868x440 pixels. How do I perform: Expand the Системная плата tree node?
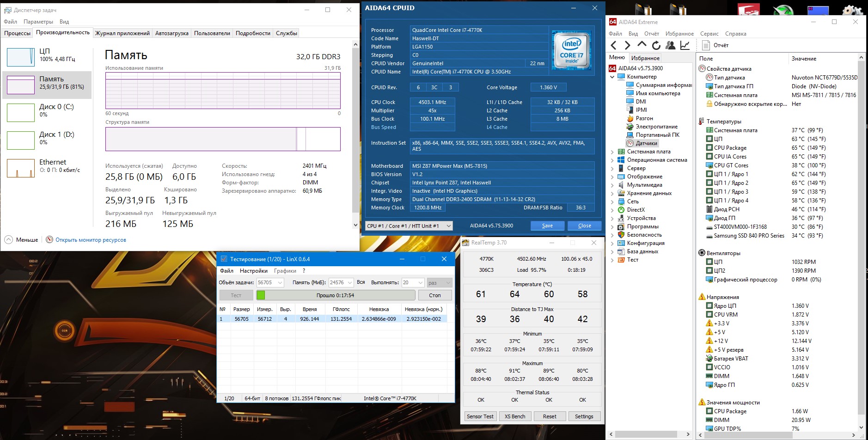click(612, 152)
